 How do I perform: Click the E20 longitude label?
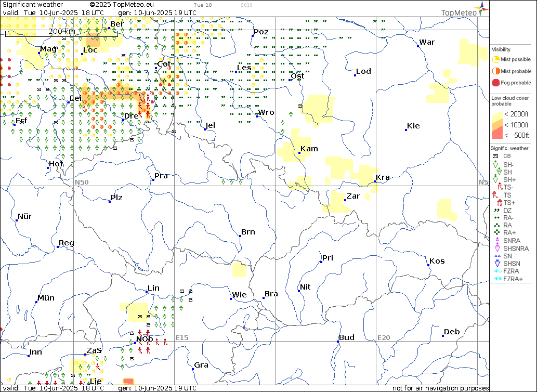[384, 337]
